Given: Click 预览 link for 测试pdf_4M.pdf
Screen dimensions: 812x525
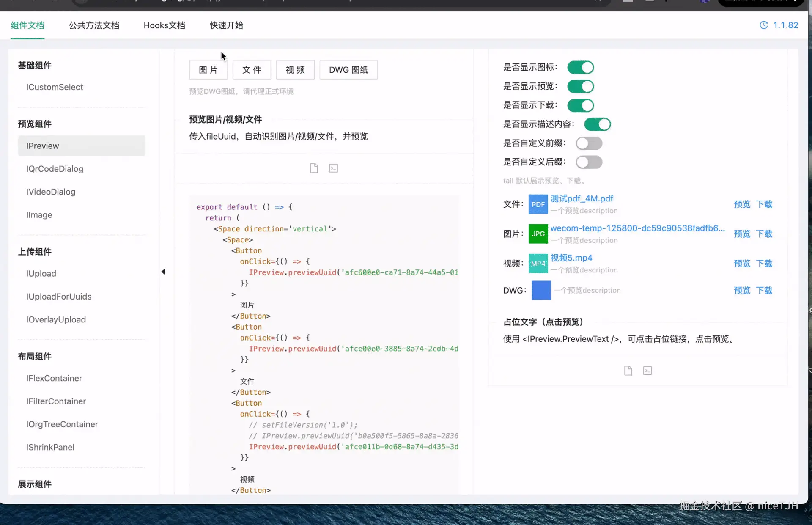Looking at the screenshot, I should [742, 204].
